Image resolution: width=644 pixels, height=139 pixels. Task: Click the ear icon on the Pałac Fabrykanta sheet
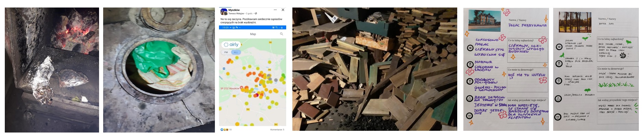tap(470, 81)
